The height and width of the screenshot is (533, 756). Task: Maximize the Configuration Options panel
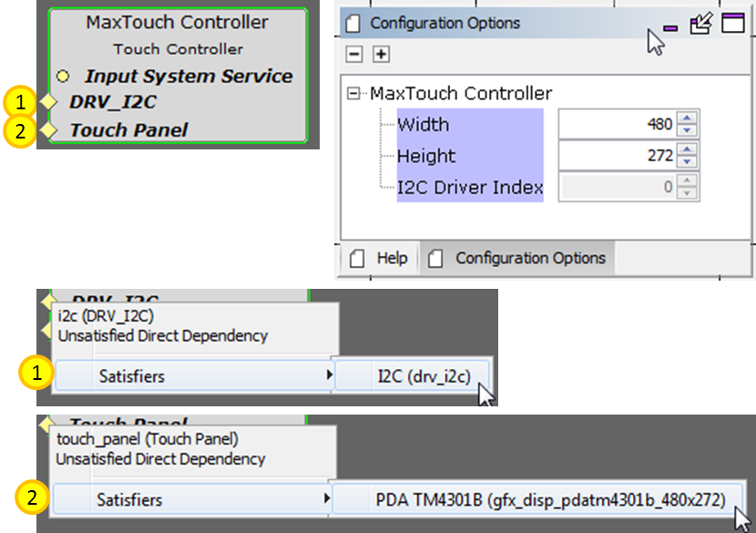point(733,23)
